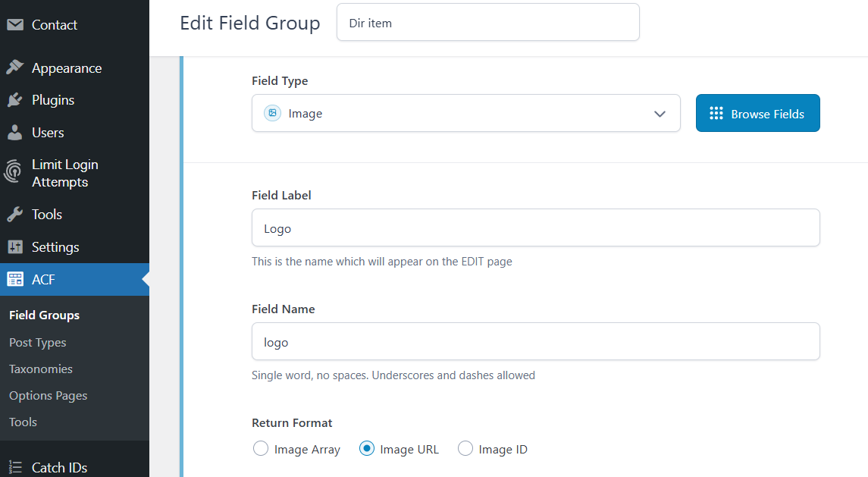
Task: Click the Catch IDs list icon
Action: click(x=15, y=468)
